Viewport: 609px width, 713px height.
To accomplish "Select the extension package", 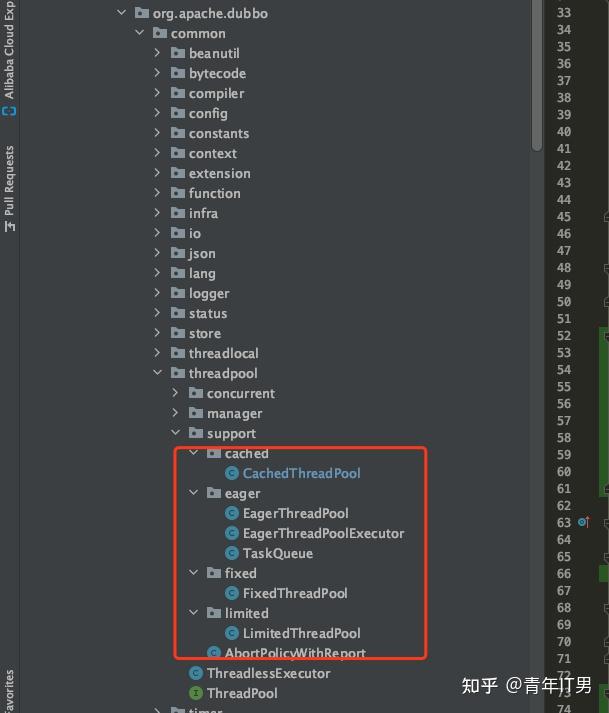I will [x=219, y=173].
